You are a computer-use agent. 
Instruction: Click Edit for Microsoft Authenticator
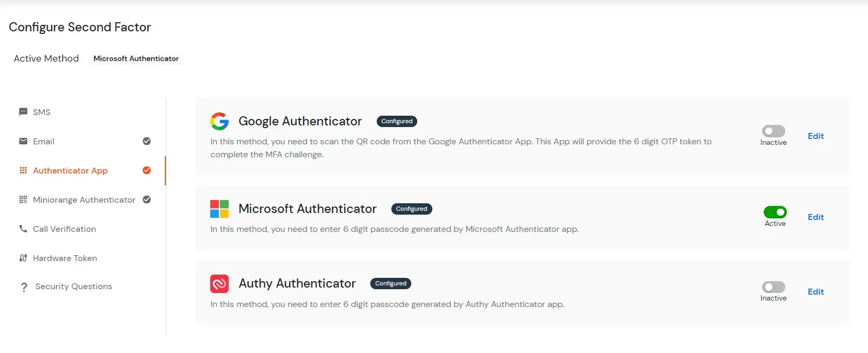tap(816, 217)
